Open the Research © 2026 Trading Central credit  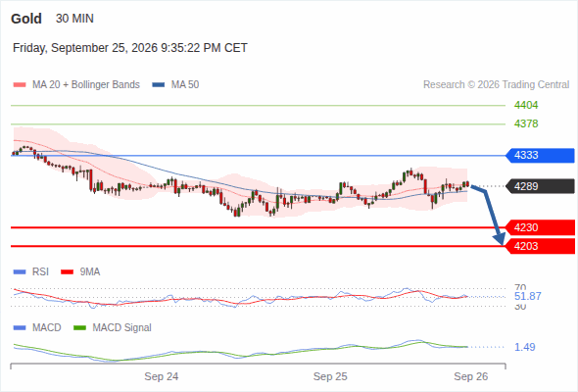[496, 85]
